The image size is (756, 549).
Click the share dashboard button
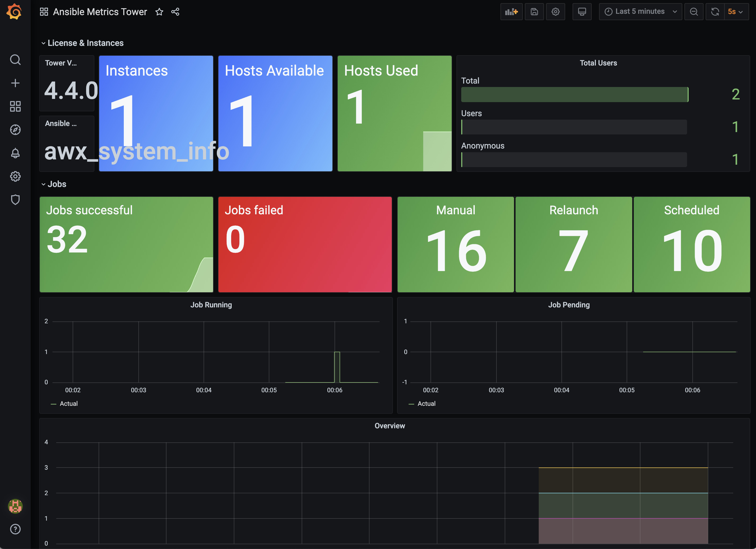click(x=175, y=11)
